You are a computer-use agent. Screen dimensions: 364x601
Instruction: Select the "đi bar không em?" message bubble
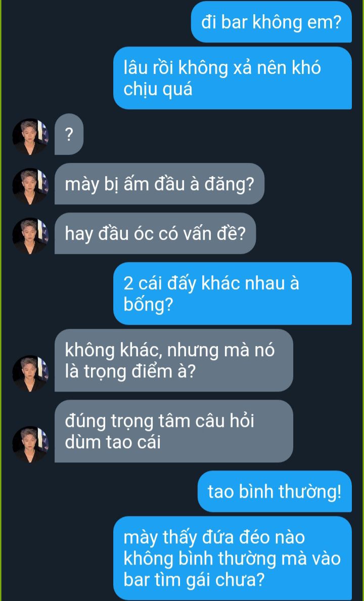(x=271, y=22)
